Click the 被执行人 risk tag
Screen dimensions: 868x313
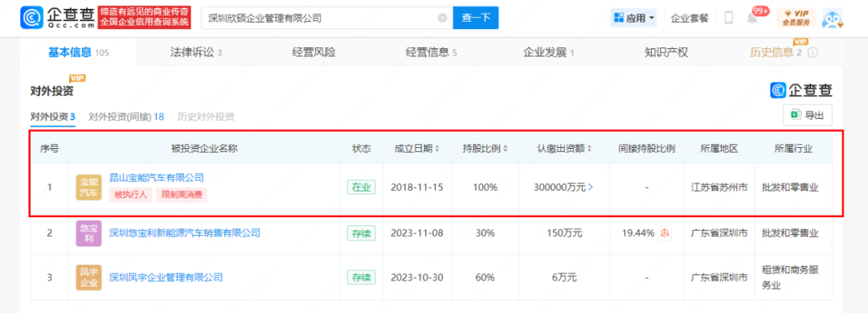point(131,195)
